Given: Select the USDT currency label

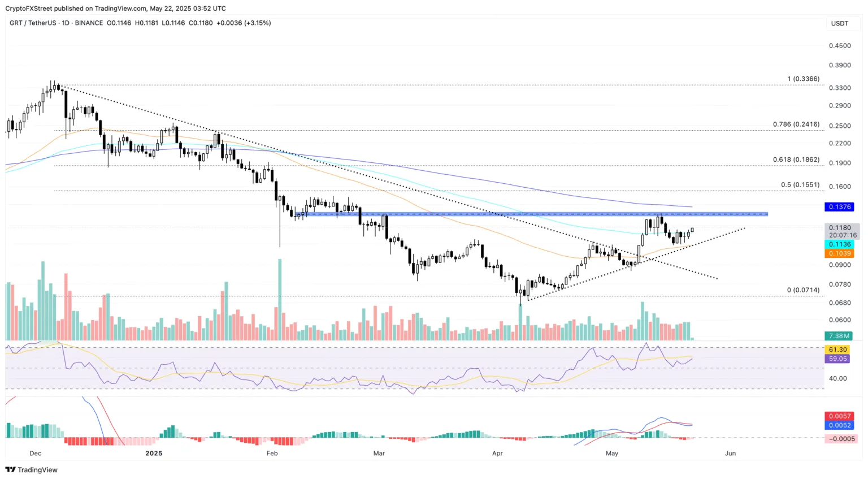Looking at the screenshot, I should pyautogui.click(x=839, y=24).
